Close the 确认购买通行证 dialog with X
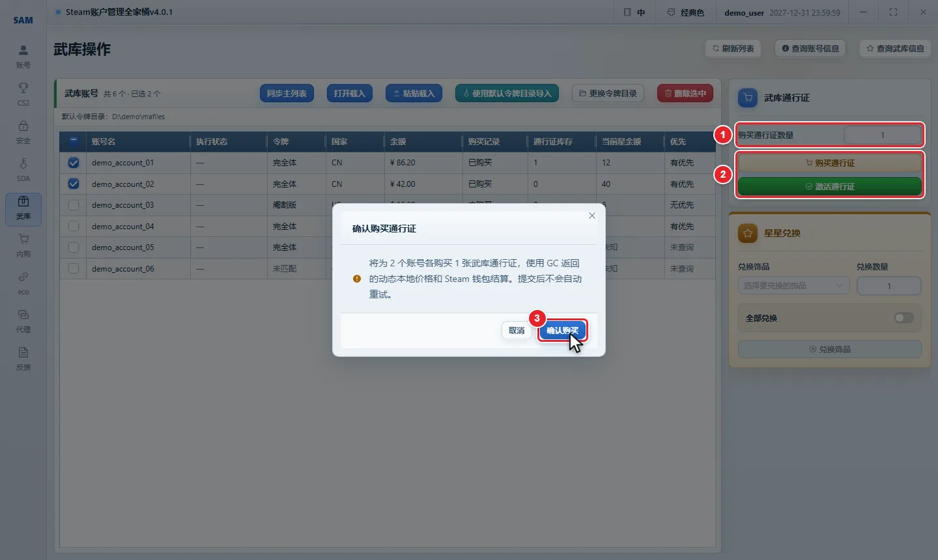Viewport: 938px width, 560px height. (592, 216)
